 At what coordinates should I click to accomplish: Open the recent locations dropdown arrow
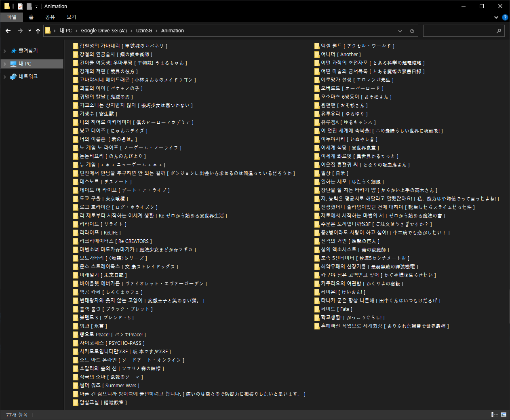[x=30, y=31]
